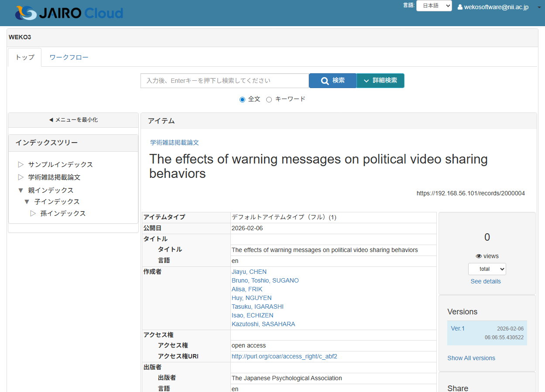This screenshot has height=392, width=545.
Task: Click the Show All versions link
Action: click(471, 358)
